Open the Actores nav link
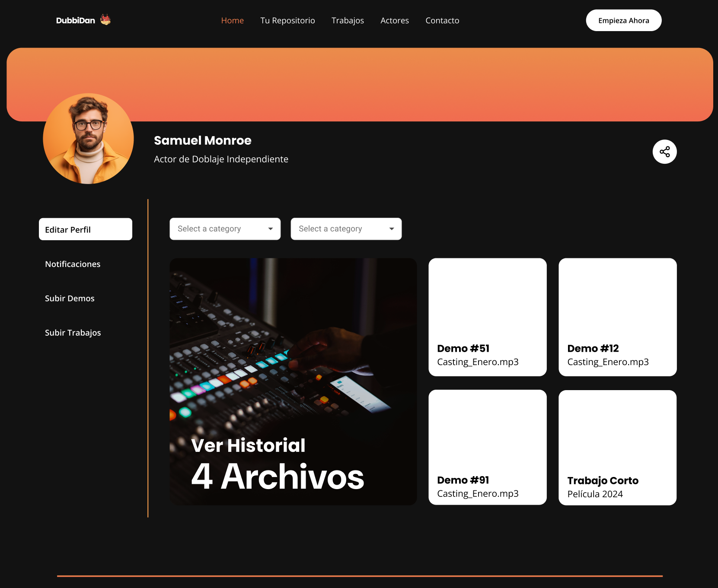 [x=394, y=20]
